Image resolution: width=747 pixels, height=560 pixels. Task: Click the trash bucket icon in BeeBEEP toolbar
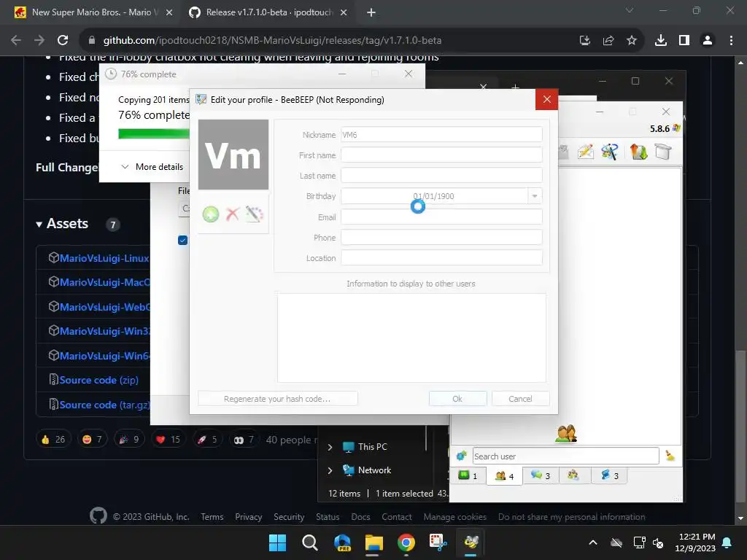(662, 152)
